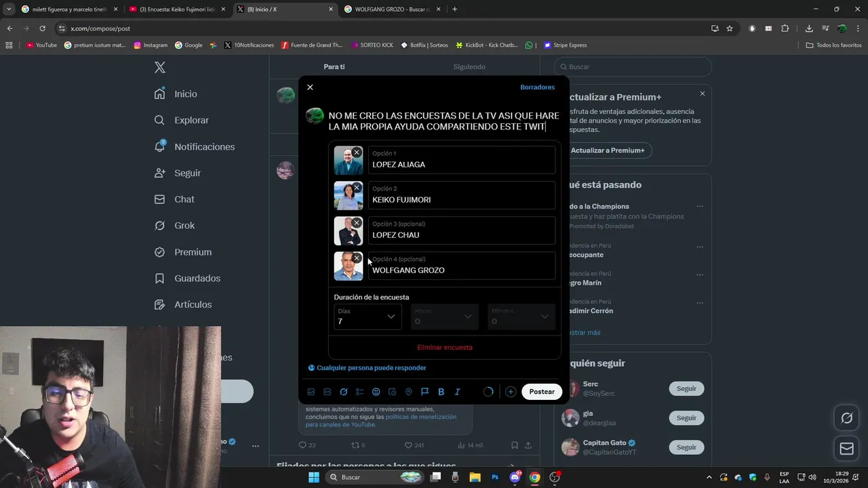Open Premium in the sidebar
The width and height of the screenshot is (868, 488).
point(182,251)
